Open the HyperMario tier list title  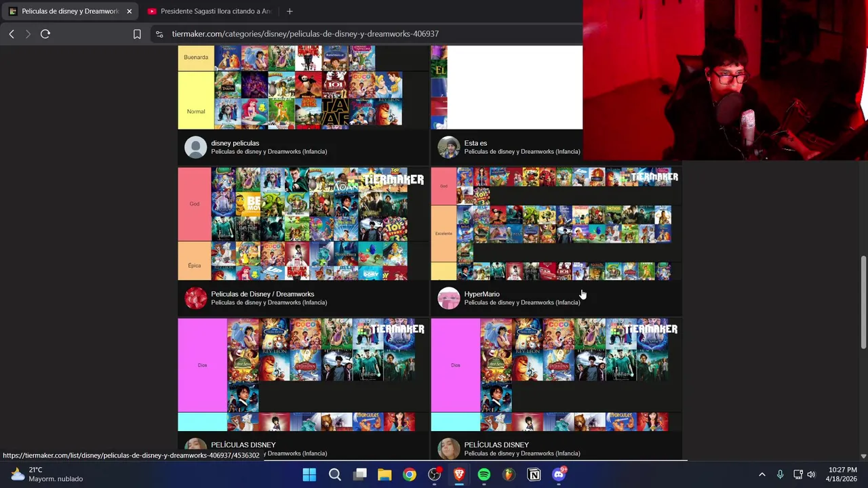click(x=481, y=294)
